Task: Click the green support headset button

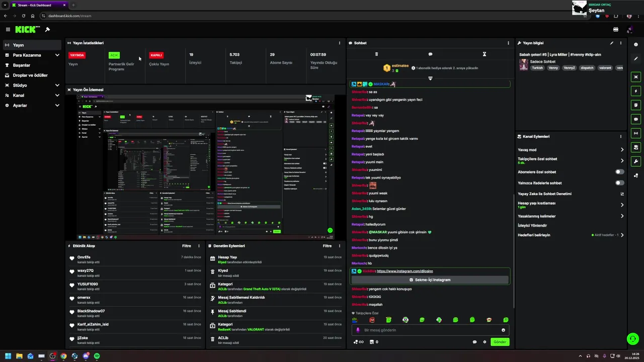Action: click(633, 339)
